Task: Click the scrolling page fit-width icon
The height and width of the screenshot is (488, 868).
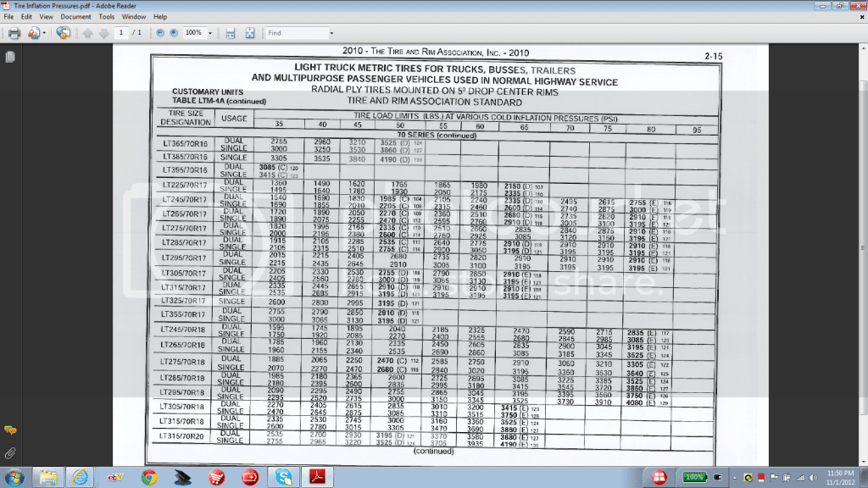Action: point(231,33)
